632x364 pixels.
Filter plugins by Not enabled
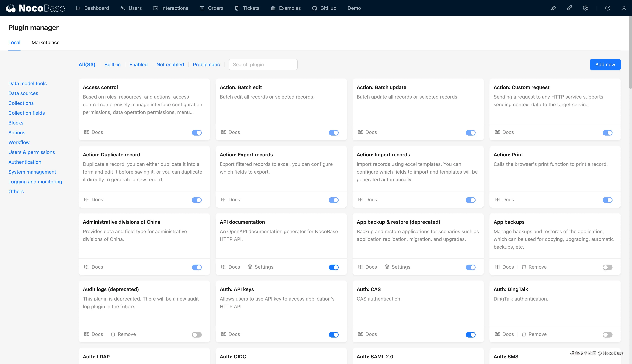tap(170, 65)
